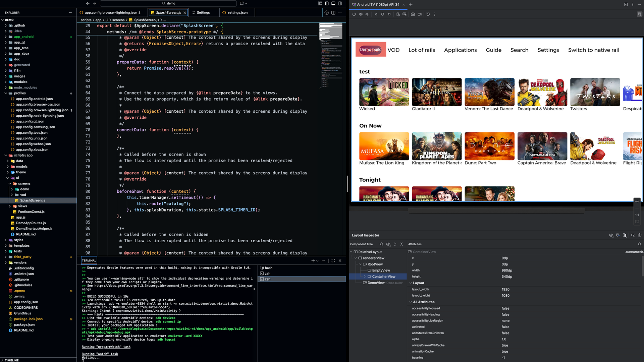Toggle the panel layout control in VS Code titlebar
Viewport: 644px width, 362px height.
(333, 3)
